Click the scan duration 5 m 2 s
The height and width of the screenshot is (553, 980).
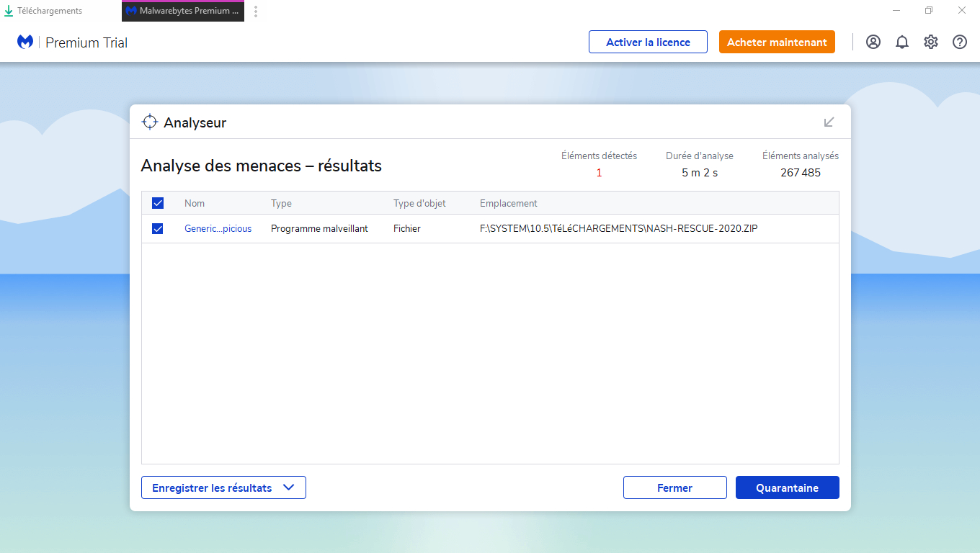(700, 173)
